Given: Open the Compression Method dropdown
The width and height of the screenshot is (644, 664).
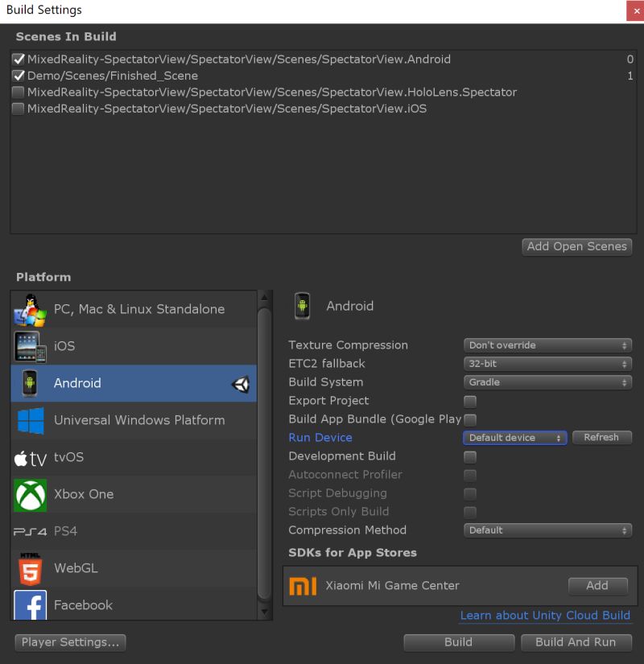Looking at the screenshot, I should coord(547,530).
